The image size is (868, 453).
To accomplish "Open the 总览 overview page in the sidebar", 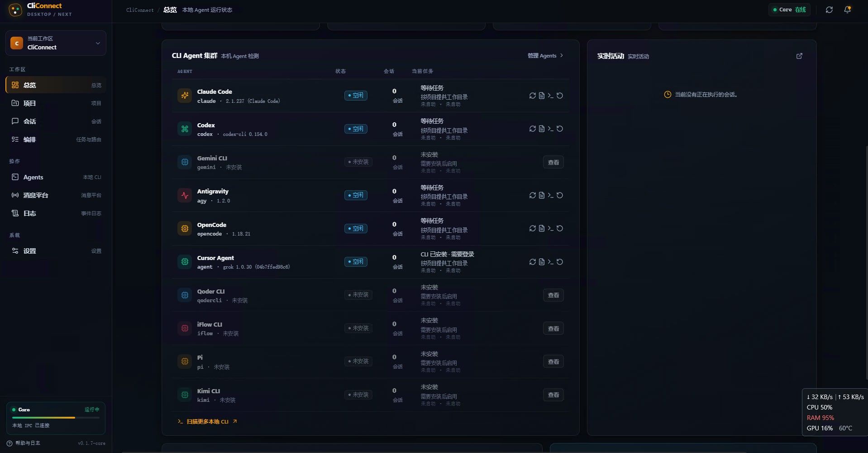I will pyautogui.click(x=56, y=85).
